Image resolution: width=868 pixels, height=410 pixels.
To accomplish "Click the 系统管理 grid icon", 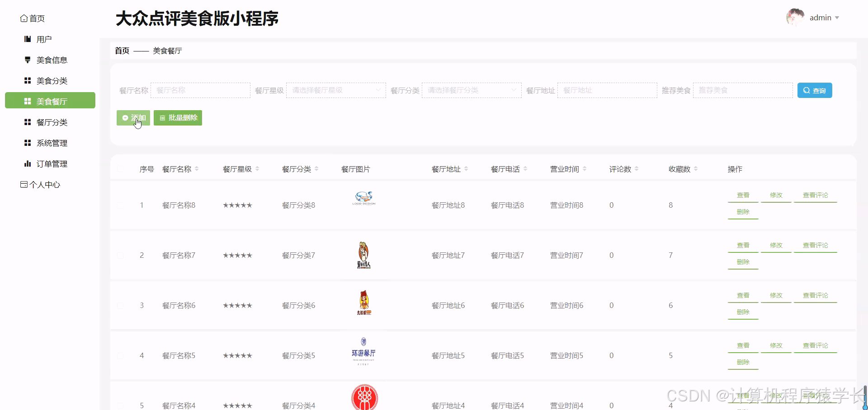I will click(x=28, y=143).
